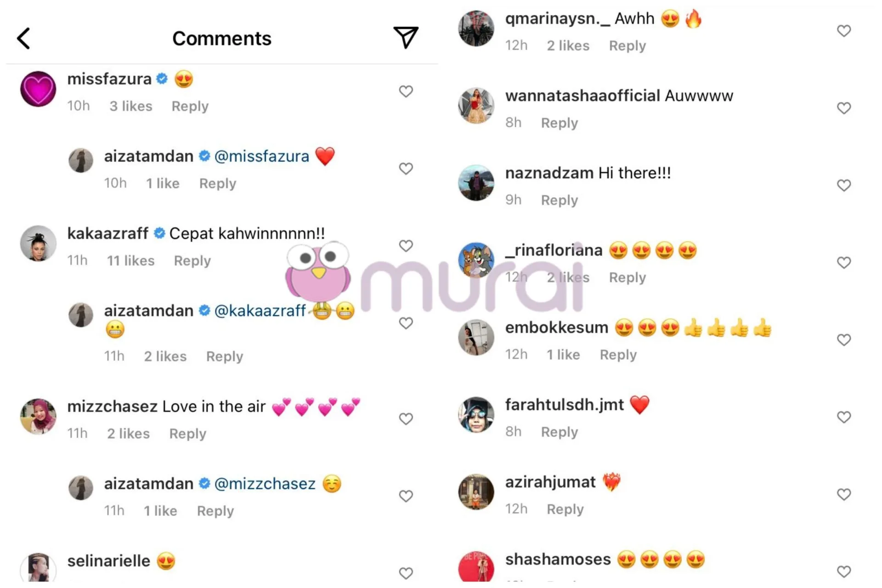
Task: Tap heart next to naznadzam's comment
Action: 844,185
